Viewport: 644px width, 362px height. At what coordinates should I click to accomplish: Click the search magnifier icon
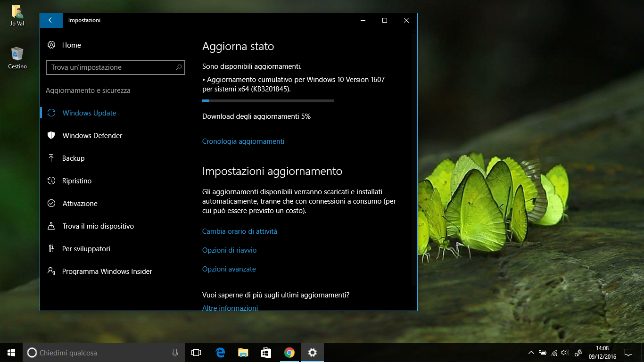tap(179, 67)
